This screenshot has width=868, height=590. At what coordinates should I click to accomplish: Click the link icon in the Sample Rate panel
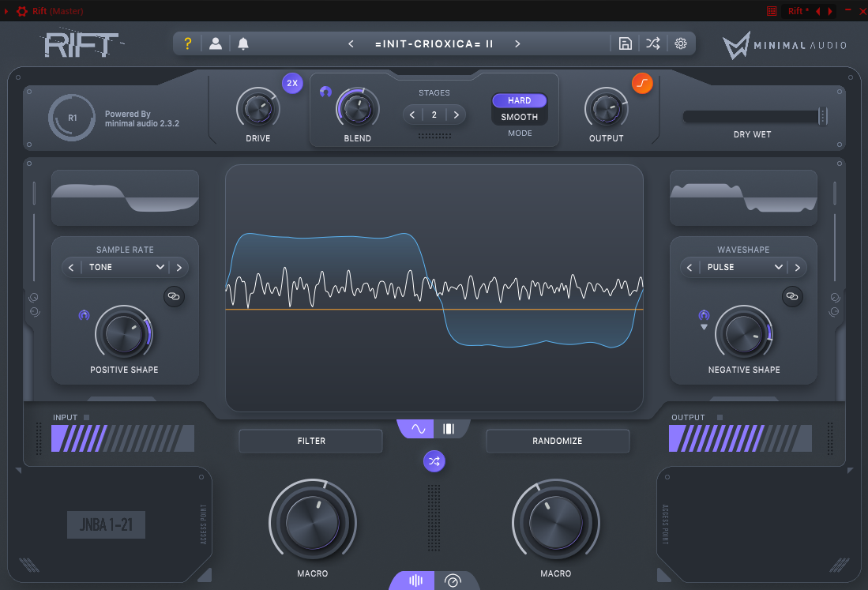[x=174, y=297]
